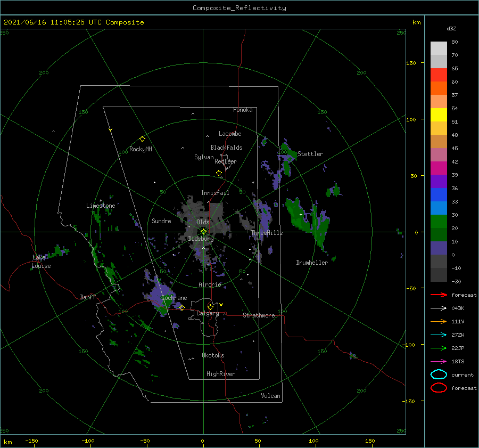
Task: Click the Stettler label
Action: click(310, 154)
